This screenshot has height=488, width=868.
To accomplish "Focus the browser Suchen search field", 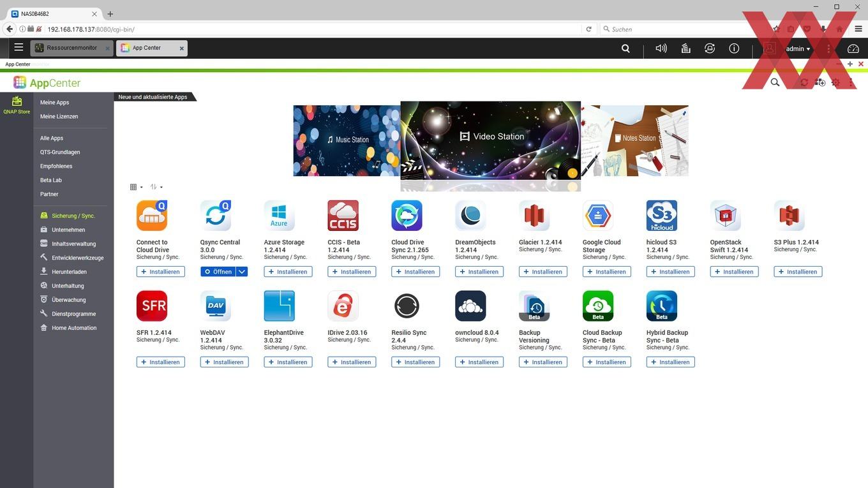I will (683, 29).
